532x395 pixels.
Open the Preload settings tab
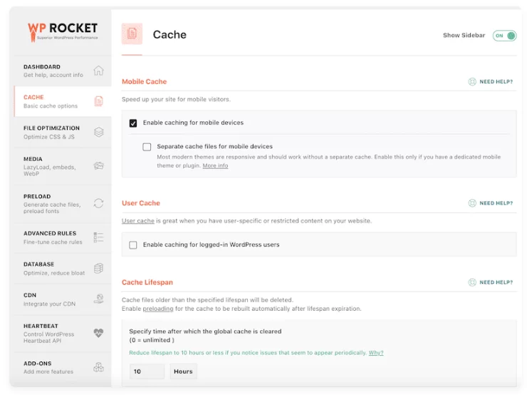[x=63, y=203]
